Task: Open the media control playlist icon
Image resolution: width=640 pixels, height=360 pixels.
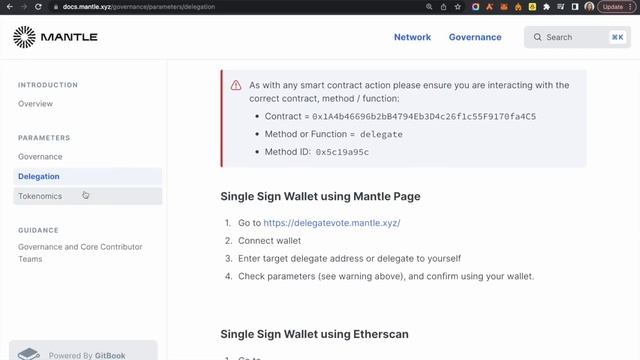Action: coord(561,7)
